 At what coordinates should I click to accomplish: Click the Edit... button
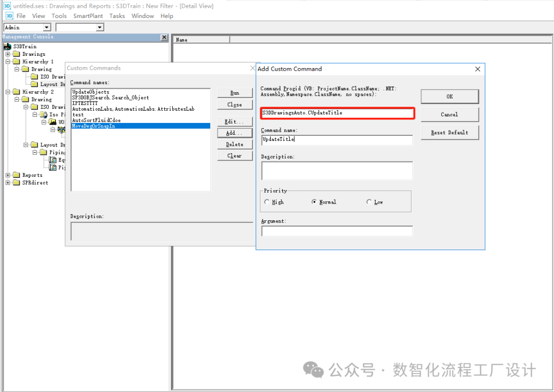tap(234, 121)
